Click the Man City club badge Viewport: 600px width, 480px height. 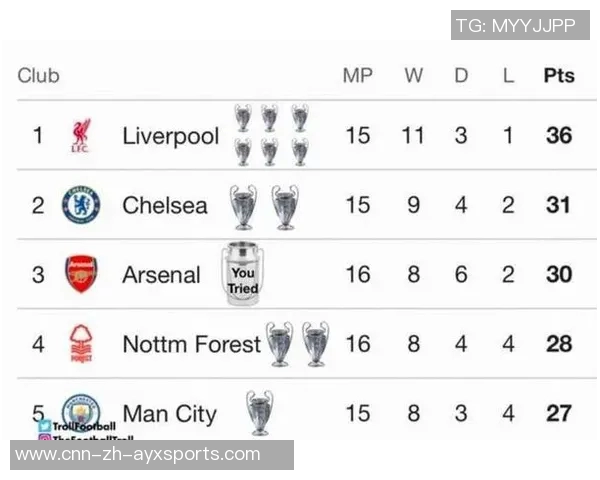(81, 410)
